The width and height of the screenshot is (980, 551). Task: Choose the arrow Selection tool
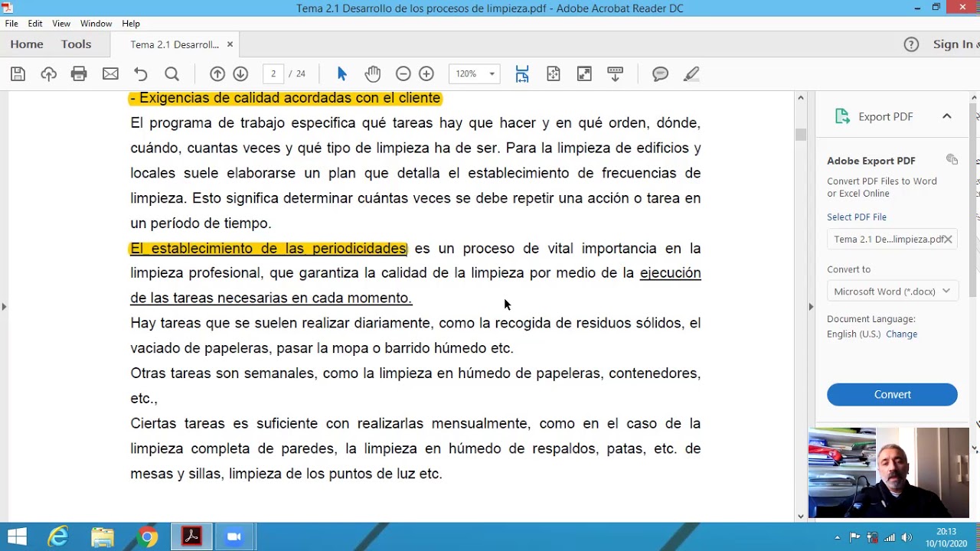(x=341, y=74)
